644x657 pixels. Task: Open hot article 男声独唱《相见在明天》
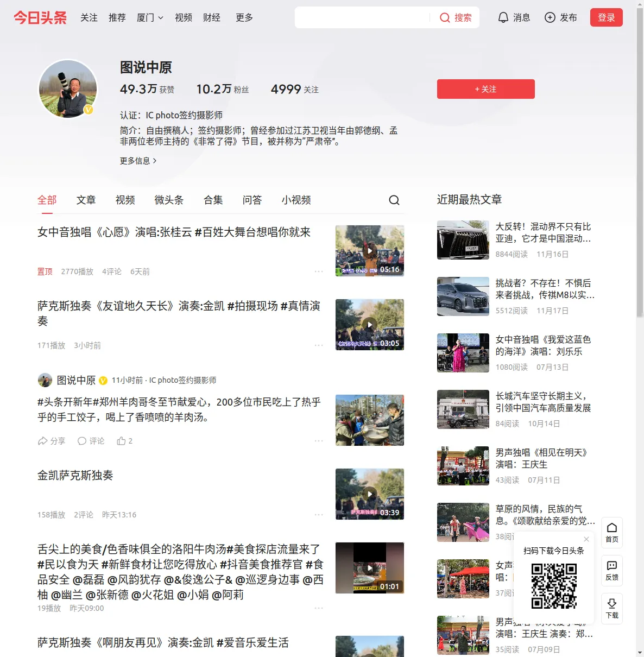[x=543, y=458]
